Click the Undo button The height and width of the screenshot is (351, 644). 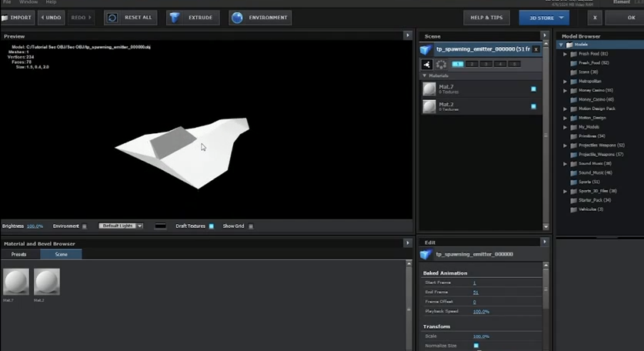pyautogui.click(x=52, y=18)
